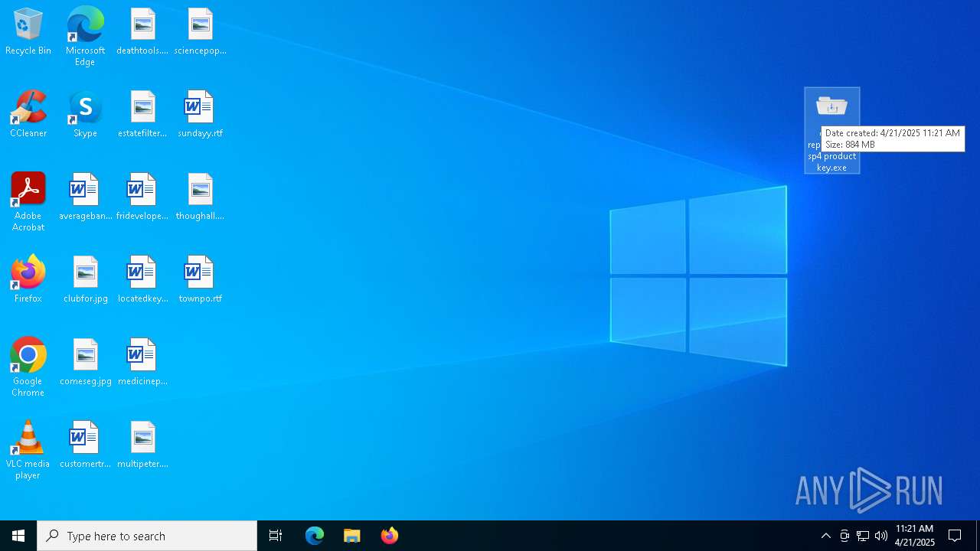
Task: Select the Google Chrome desktop shortcut
Action: [x=28, y=367]
